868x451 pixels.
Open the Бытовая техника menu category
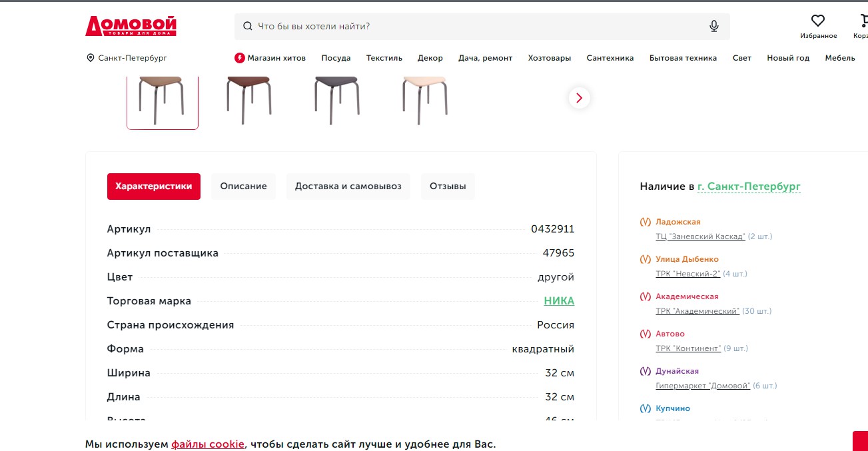click(683, 58)
